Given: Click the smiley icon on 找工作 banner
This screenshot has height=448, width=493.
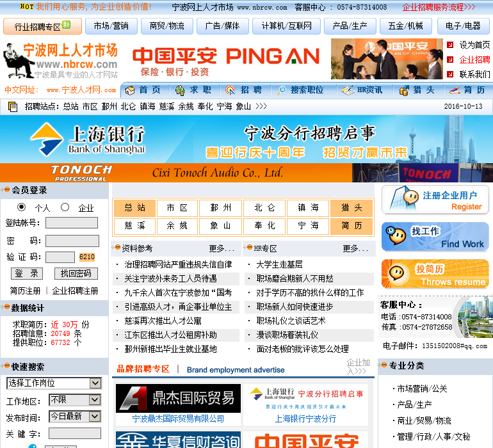Looking at the screenshot, I should point(396,235).
